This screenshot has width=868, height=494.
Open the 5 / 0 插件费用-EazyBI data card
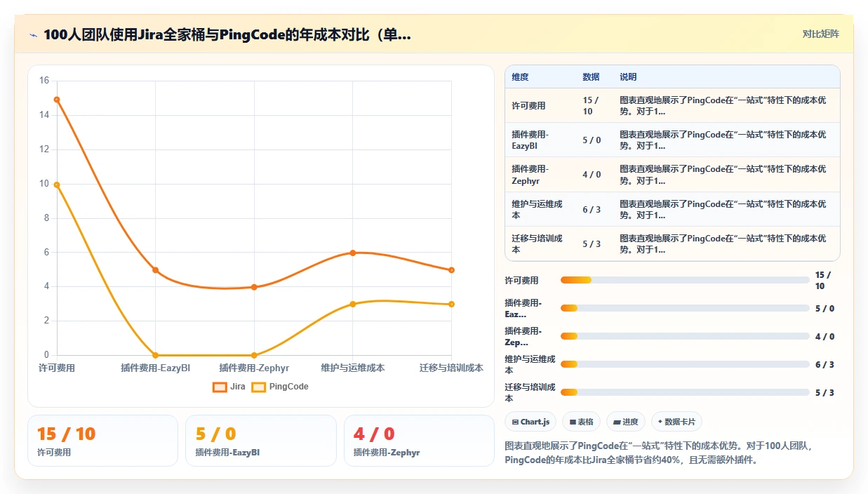pos(260,441)
